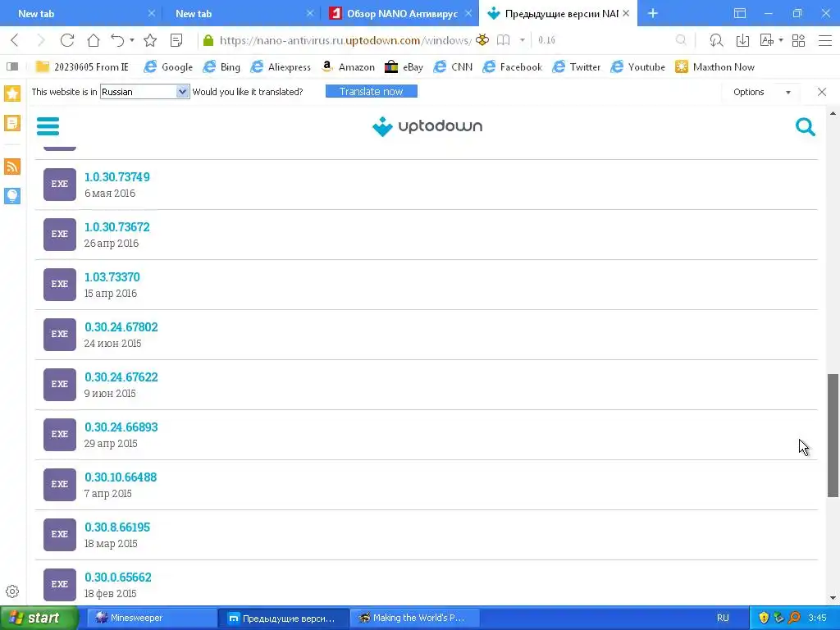Open the downloads icon in toolbar
Image resolution: width=840 pixels, height=630 pixels.
(x=742, y=40)
